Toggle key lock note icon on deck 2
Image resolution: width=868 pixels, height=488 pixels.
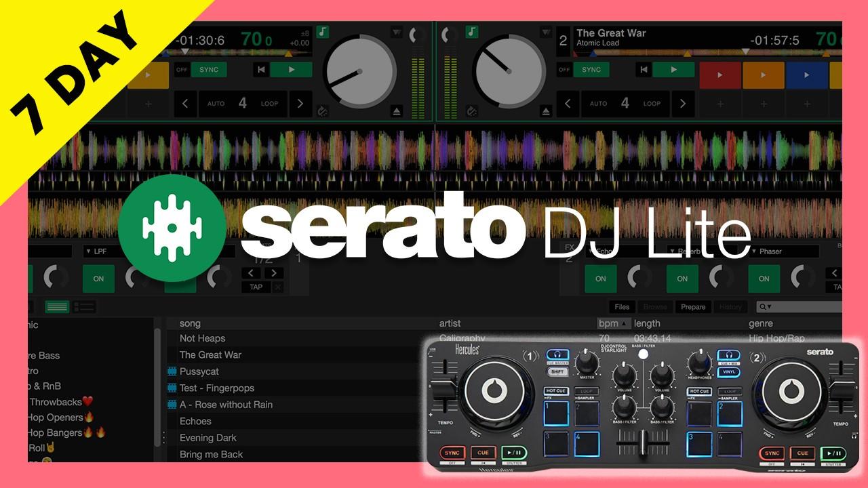click(473, 32)
